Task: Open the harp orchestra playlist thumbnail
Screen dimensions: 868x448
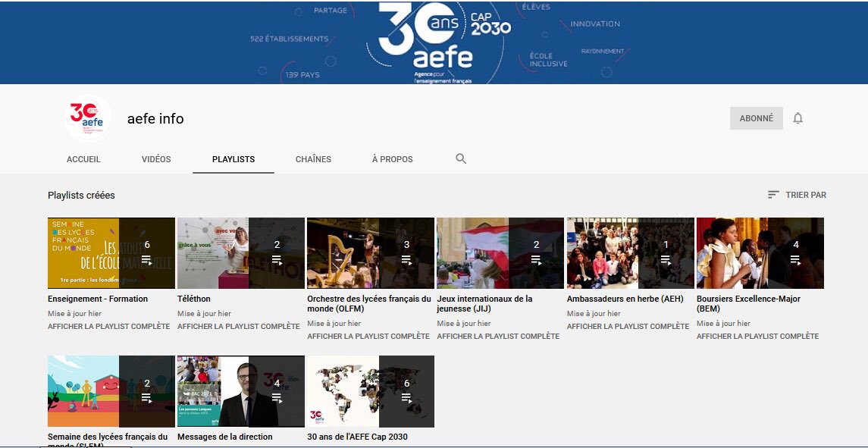Action: point(371,253)
